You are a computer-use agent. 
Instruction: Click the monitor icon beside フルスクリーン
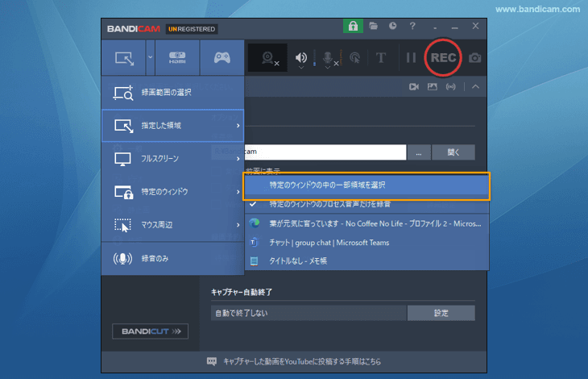[x=122, y=159]
